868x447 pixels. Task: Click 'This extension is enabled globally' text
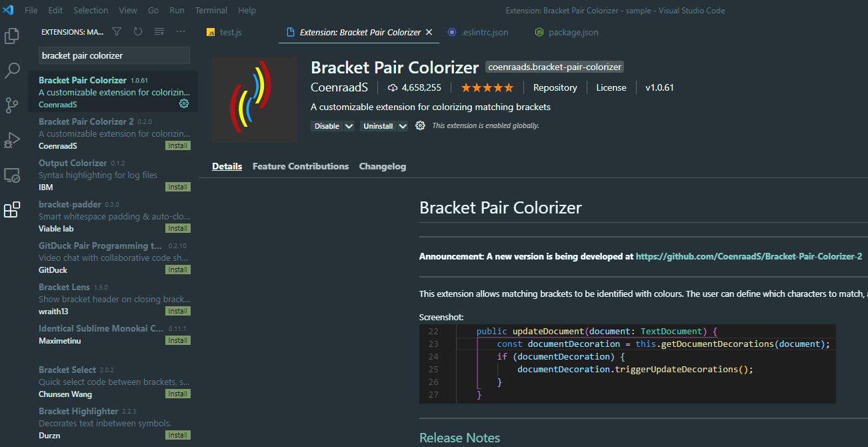pyautogui.click(x=485, y=125)
